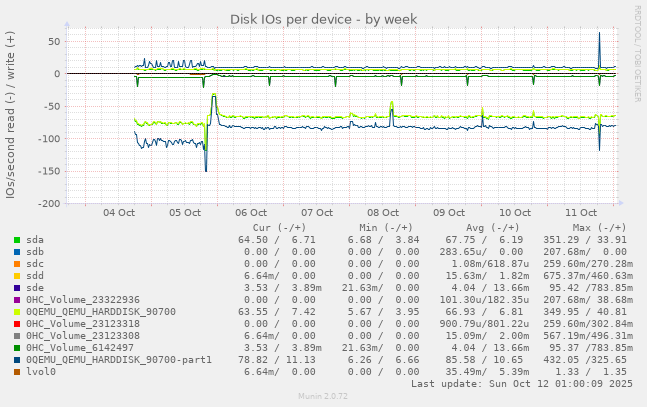This screenshot has width=647, height=407.
Task: Click the 0HC_Volume_23123308 legend label
Action: coord(83,336)
